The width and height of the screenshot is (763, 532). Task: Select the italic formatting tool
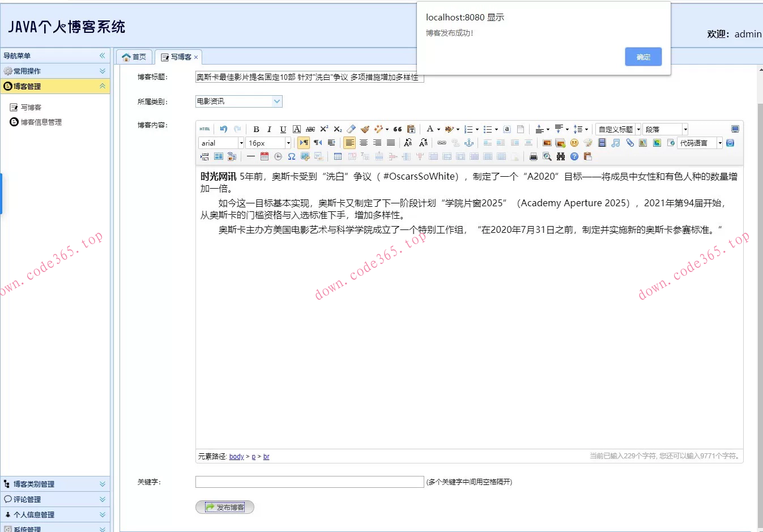269,129
